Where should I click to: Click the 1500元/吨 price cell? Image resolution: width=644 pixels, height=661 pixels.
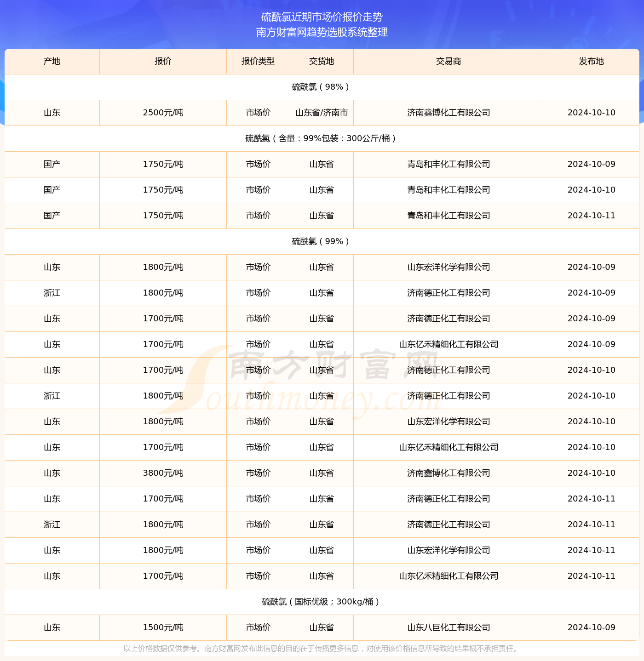click(163, 627)
